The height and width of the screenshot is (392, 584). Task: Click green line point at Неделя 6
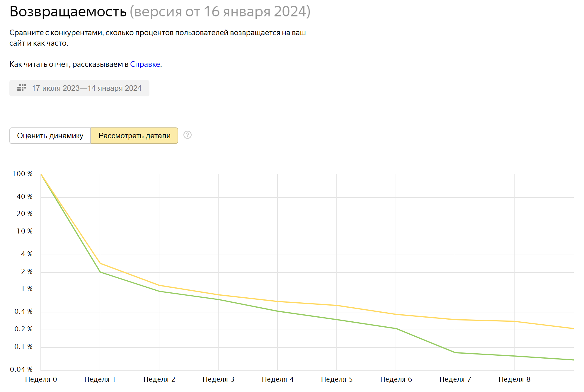pos(396,328)
